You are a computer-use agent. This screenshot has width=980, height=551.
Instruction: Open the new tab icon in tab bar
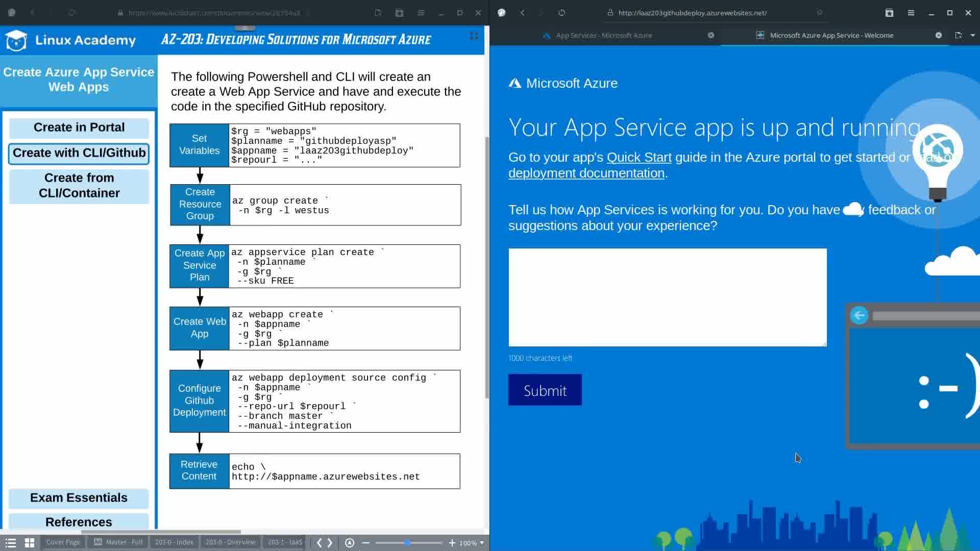tap(958, 35)
